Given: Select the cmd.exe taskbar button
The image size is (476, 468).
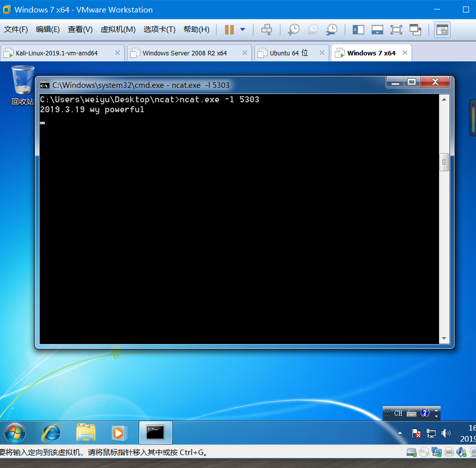Looking at the screenshot, I should coord(156,433).
